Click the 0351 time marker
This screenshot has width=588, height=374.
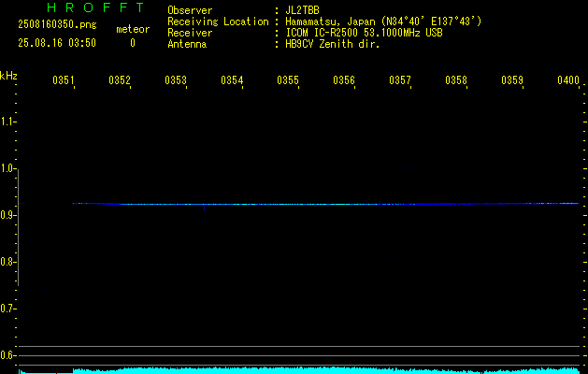pyautogui.click(x=63, y=80)
